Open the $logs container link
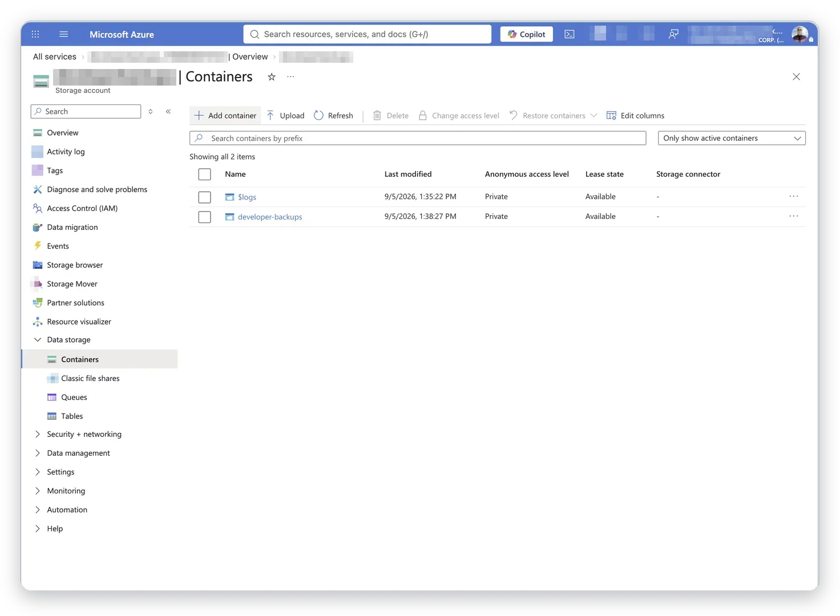The width and height of the screenshot is (840, 616). (247, 197)
